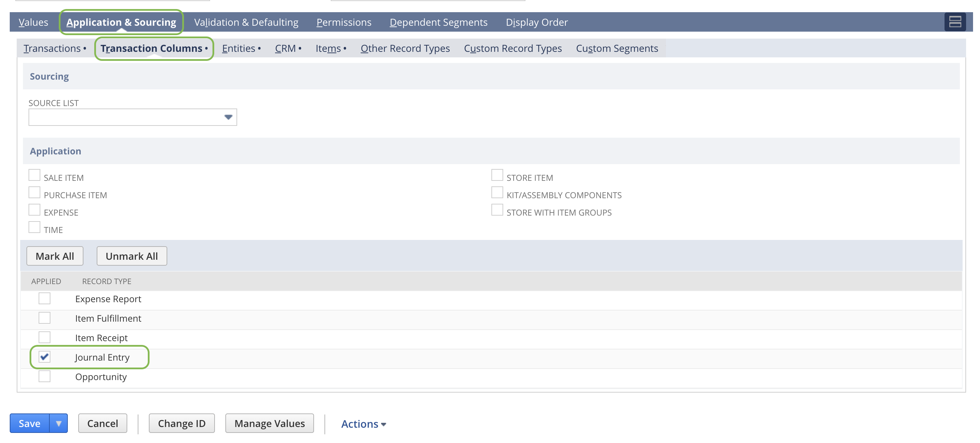This screenshot has width=980, height=443.
Task: Select the 'Journal Entry' row text
Action: tap(102, 357)
